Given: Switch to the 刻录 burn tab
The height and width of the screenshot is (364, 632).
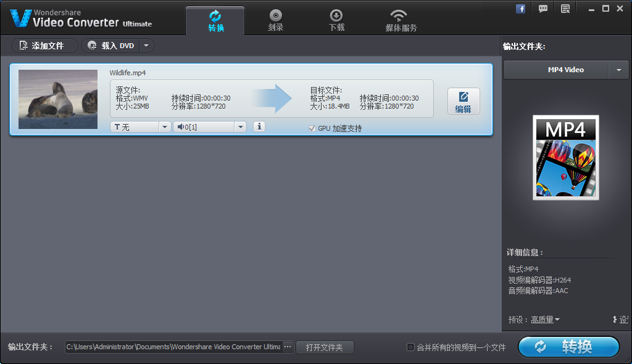Looking at the screenshot, I should click(x=276, y=20).
